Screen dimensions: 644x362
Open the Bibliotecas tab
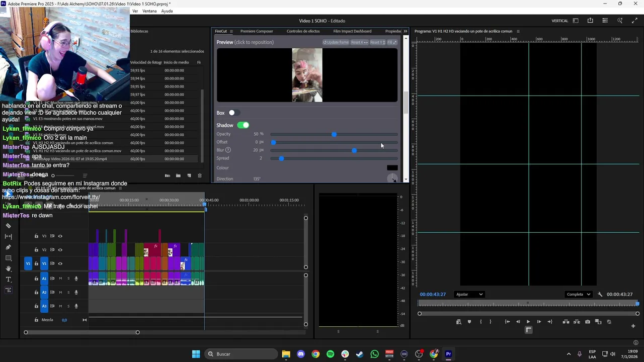(x=139, y=31)
